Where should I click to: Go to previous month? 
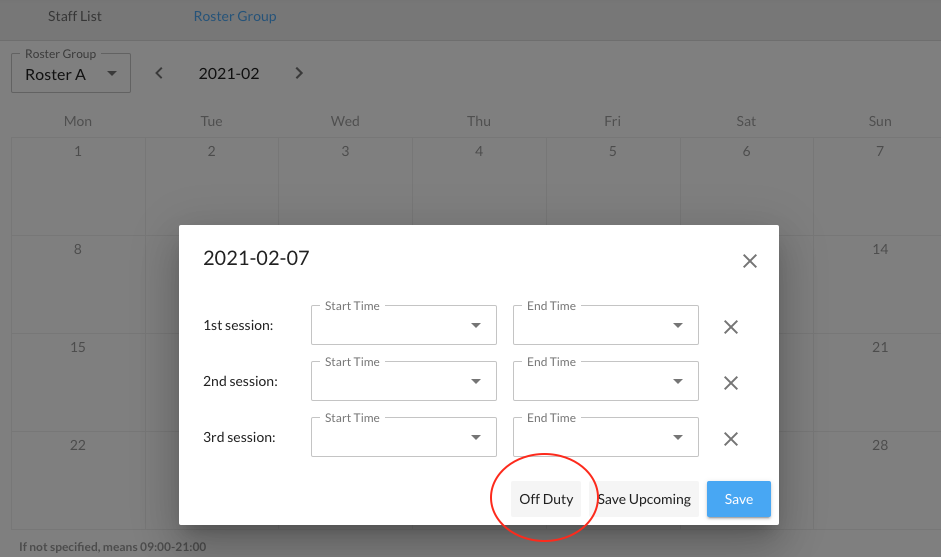point(159,73)
